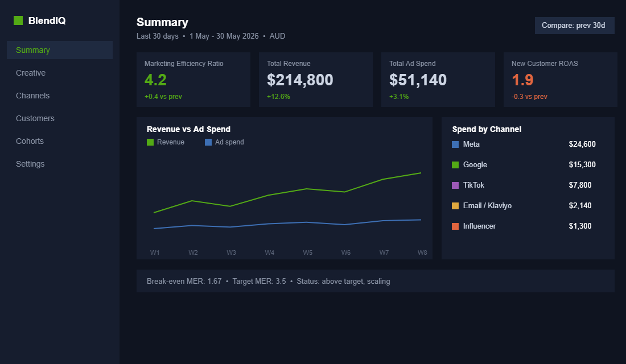
Task: Click the +3.1% ad spend change
Action: pos(399,97)
